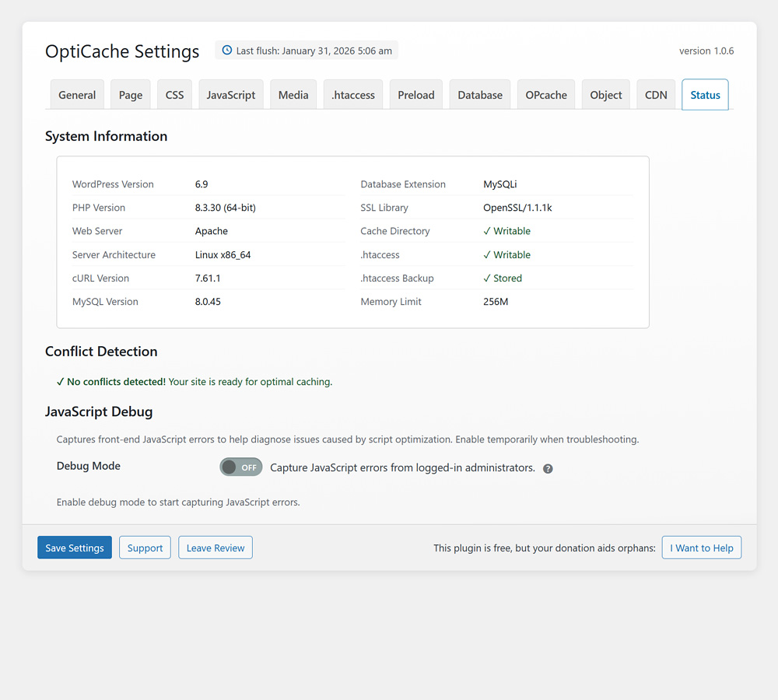
Task: Click the JavaScript Debug heading
Action: pyautogui.click(x=99, y=411)
